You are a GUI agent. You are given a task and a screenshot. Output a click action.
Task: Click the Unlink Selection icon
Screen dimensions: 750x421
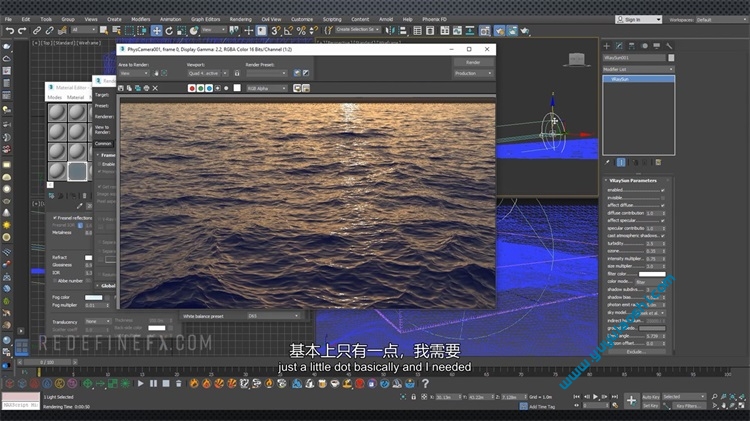[49, 31]
